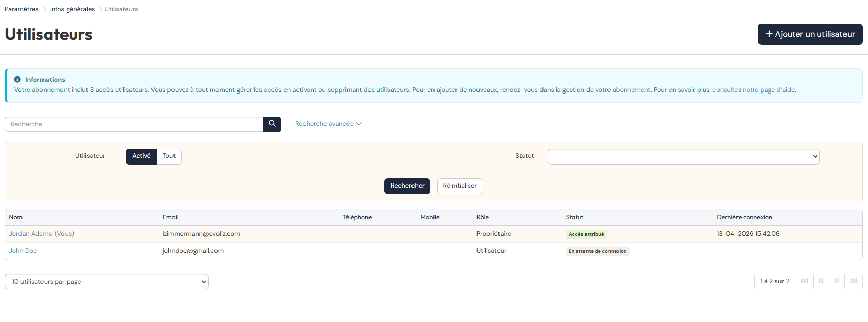Viewport: 868px width, 322px height.
Task: Go to next page pagination icon
Action: [837, 281]
